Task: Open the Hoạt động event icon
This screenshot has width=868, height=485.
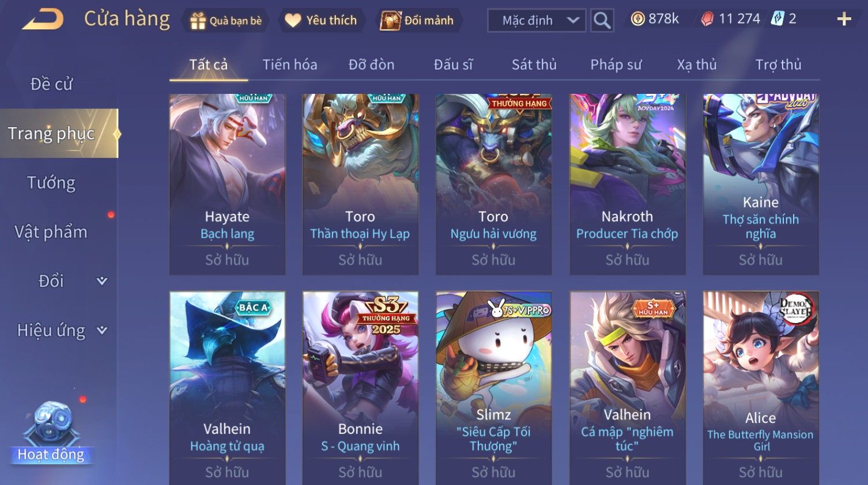Action: pos(51,433)
